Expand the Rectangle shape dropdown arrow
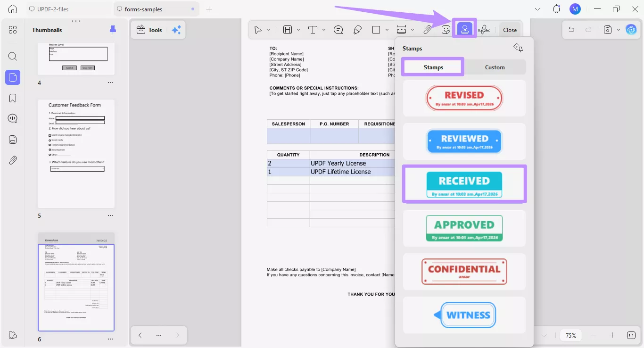Image resolution: width=644 pixels, height=348 pixels. pos(387,30)
